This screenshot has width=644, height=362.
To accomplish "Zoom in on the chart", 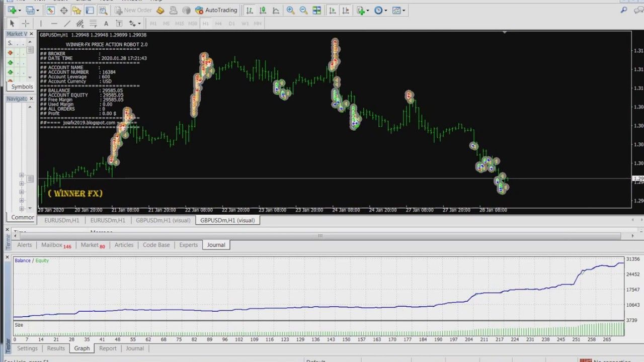I will (290, 10).
